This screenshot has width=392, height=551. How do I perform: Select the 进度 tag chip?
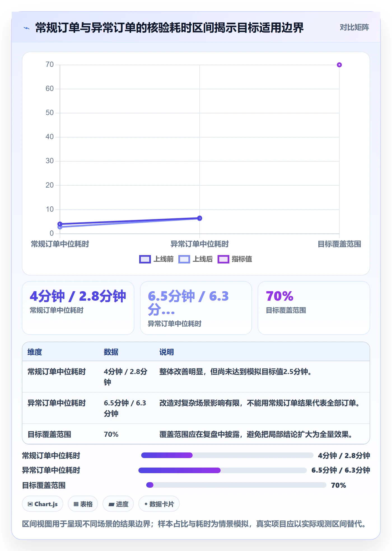118,504
